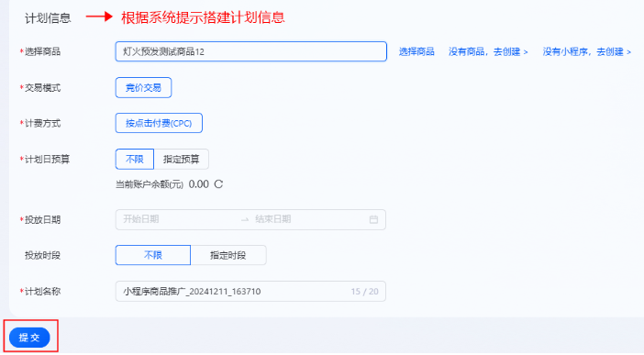644x355 pixels.
Task: Click the 提交 submit button
Action: coord(29,338)
